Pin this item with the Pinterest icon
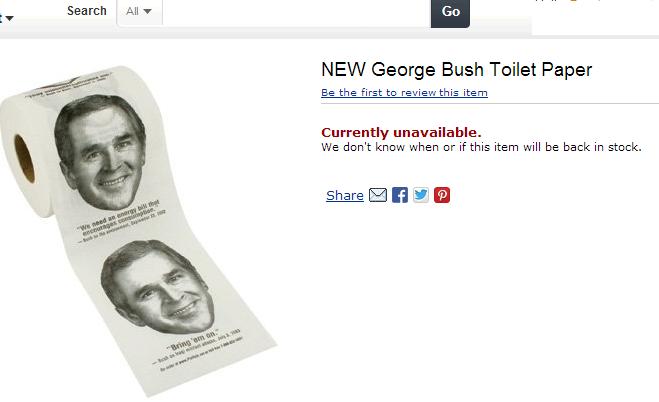659x402 pixels. pos(442,195)
